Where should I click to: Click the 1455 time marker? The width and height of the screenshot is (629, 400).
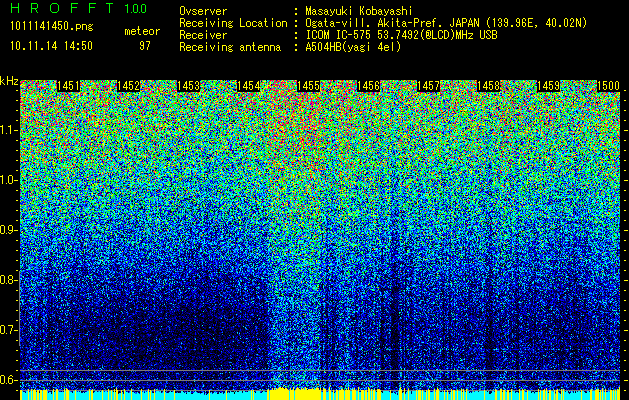[x=309, y=86]
